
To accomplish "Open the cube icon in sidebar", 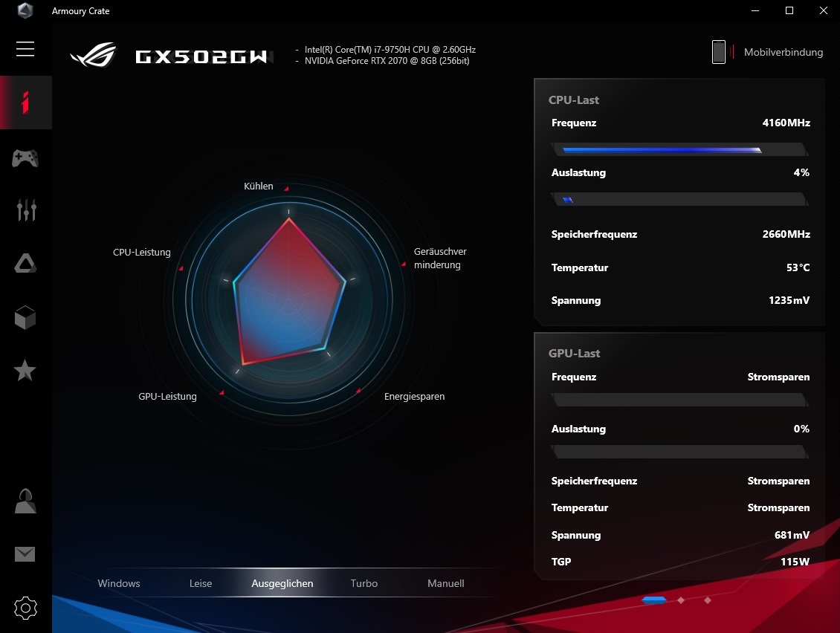I will coord(25,317).
